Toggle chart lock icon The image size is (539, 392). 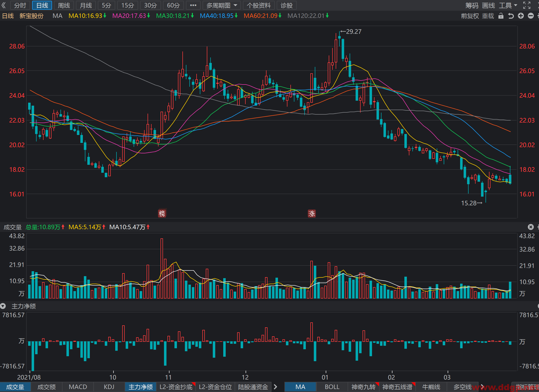pyautogui.click(x=501, y=16)
